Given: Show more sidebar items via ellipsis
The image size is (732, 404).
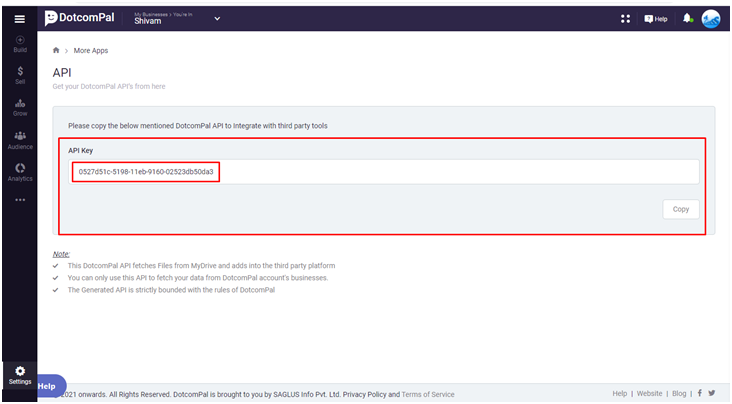Looking at the screenshot, I should pyautogui.click(x=20, y=200).
